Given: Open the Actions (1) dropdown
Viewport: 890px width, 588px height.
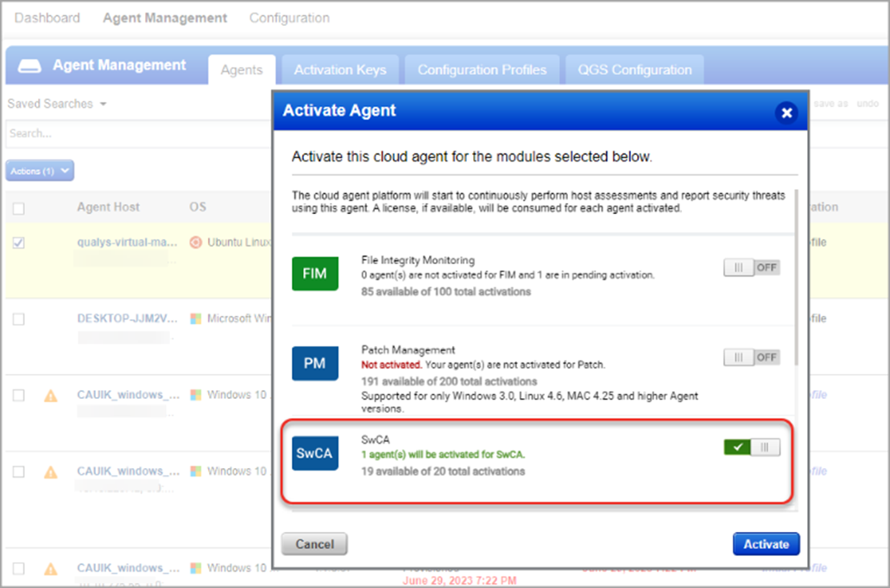Looking at the screenshot, I should (x=40, y=171).
